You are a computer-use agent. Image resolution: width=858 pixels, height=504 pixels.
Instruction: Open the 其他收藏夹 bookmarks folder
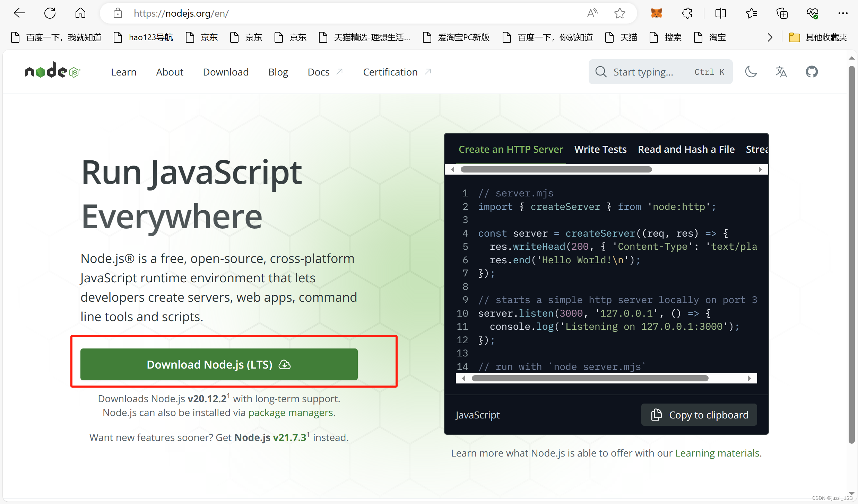point(818,37)
